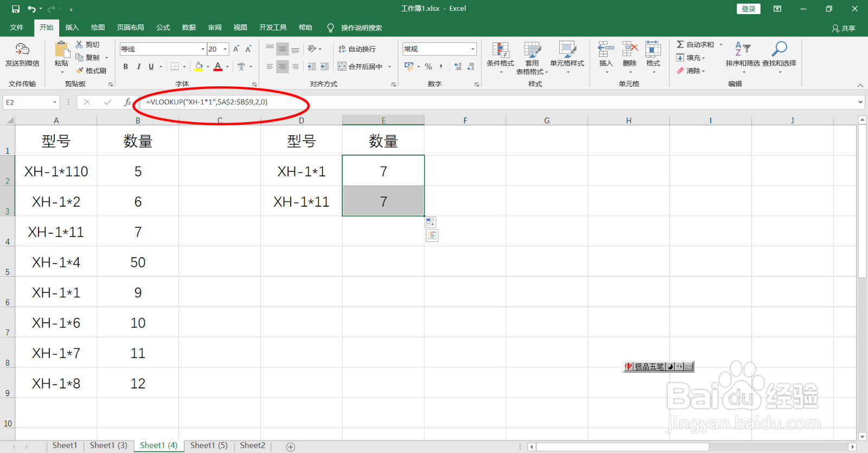Click the Orientation text-angle icon
The height and width of the screenshot is (453, 868).
(x=312, y=49)
